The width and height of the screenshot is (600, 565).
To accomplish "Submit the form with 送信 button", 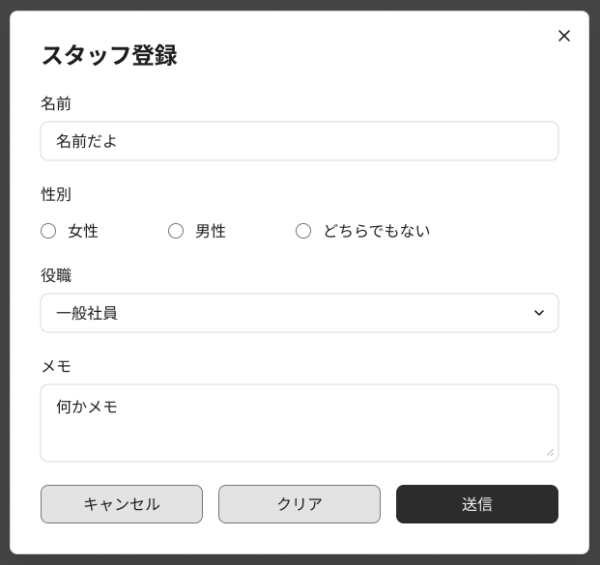I will pos(477,504).
